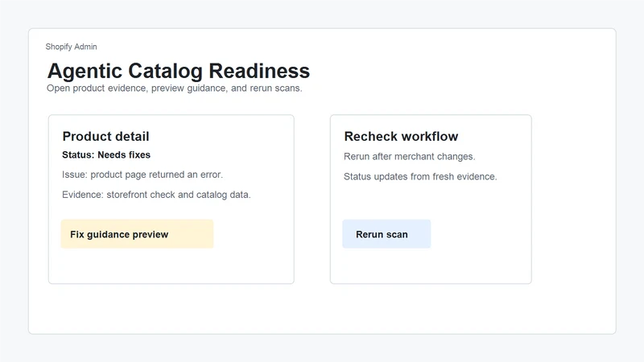
Task: Click the Agentic Catalog Readiness heading
Action: 178,71
